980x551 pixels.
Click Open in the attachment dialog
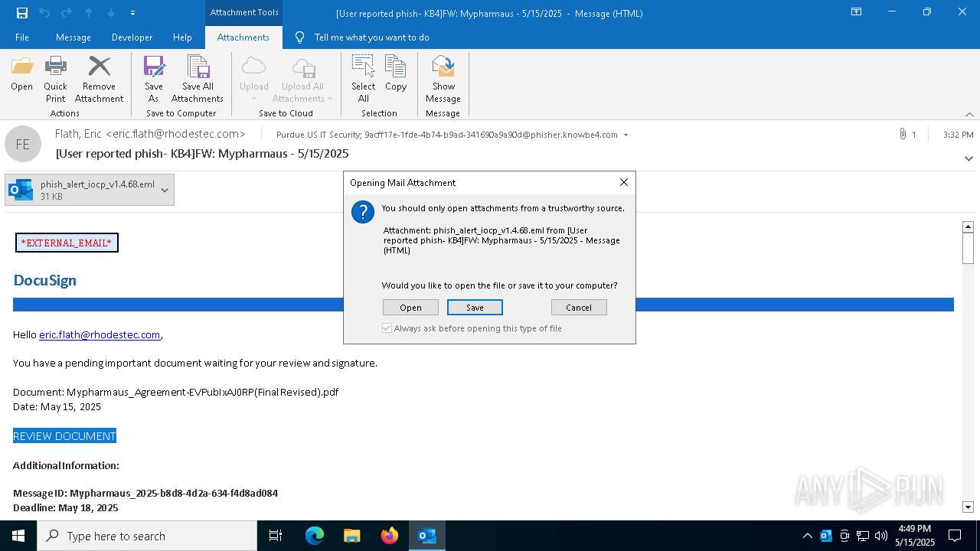[x=410, y=308]
